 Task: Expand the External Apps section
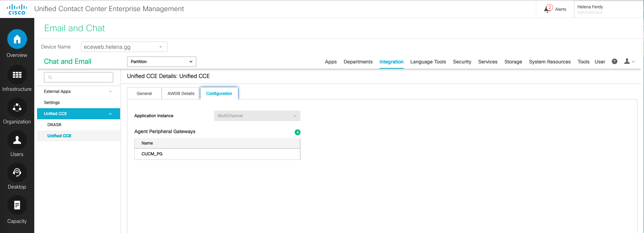tap(110, 92)
